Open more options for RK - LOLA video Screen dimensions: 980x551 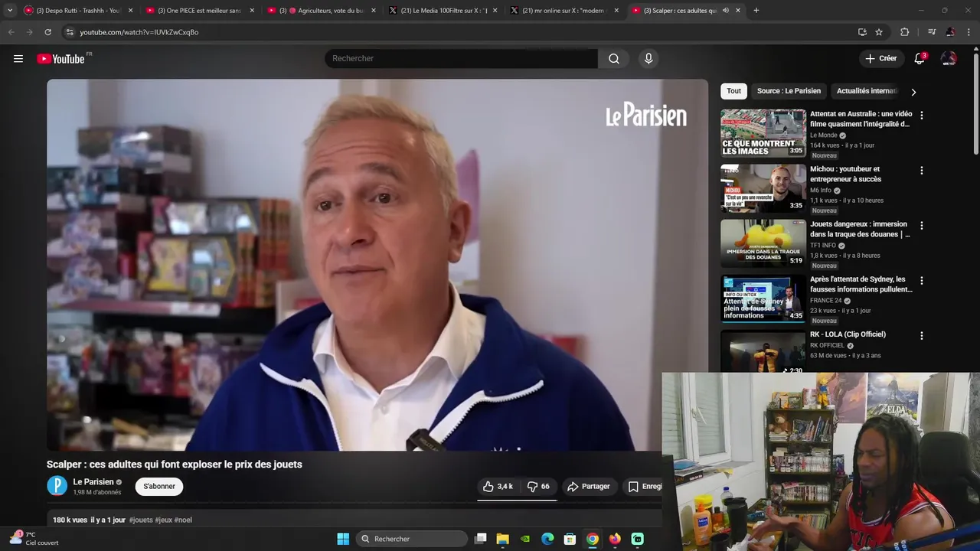pos(921,335)
